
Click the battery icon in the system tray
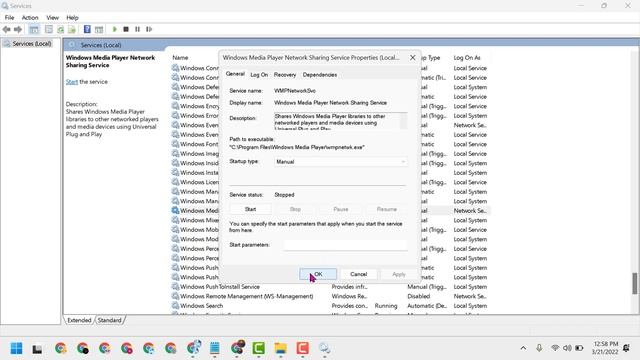point(579,348)
